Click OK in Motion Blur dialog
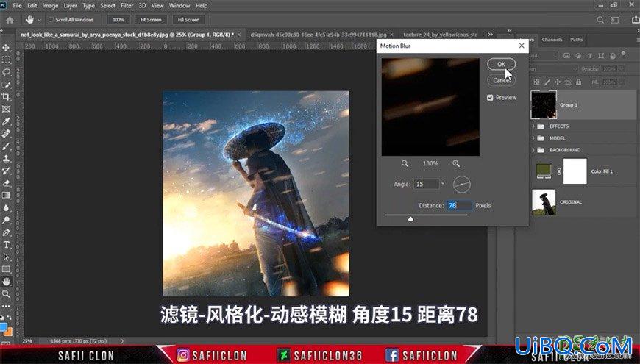Image resolution: width=640 pixels, height=364 pixels. [x=501, y=64]
